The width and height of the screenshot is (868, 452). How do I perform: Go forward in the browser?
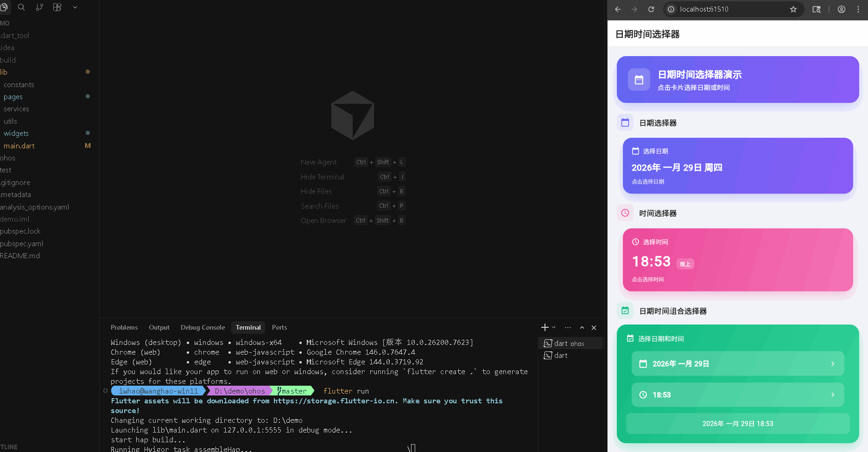(x=634, y=9)
